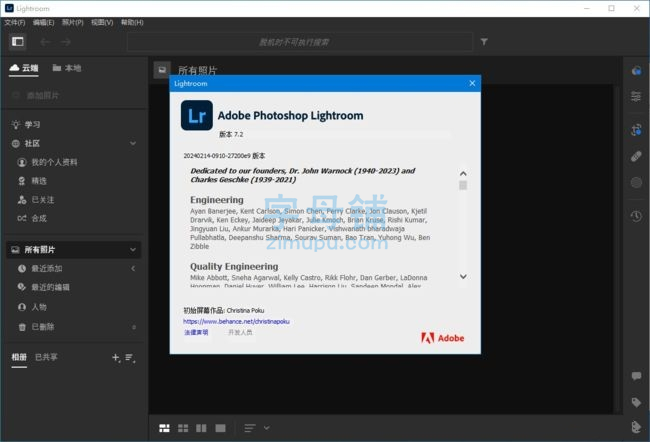
Task: Select the 相册 albums tab
Action: 19,357
